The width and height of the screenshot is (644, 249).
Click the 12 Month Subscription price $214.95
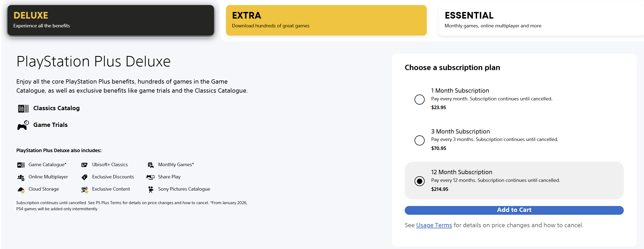[440, 189]
